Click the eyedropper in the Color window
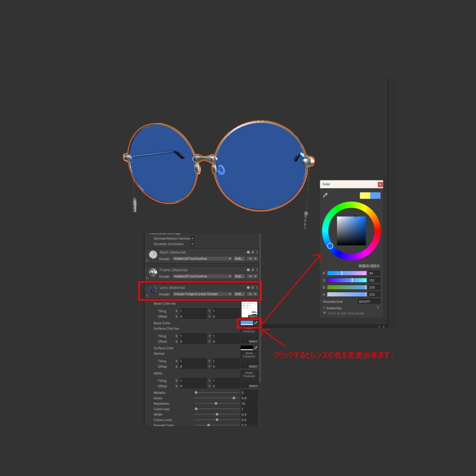The width and height of the screenshot is (476, 476). [325, 195]
